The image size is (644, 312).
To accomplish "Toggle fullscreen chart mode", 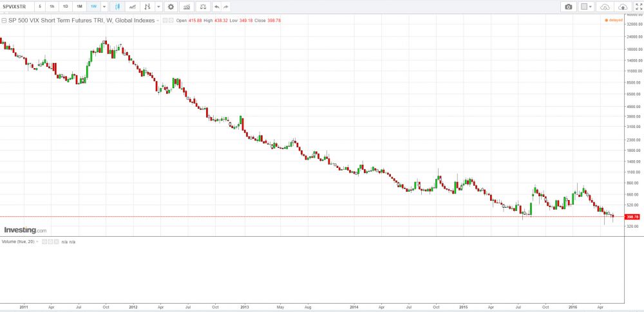I will [638, 6].
